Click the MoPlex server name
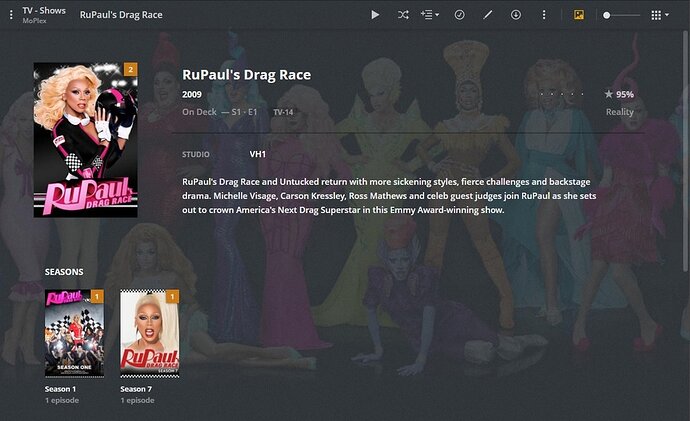The width and height of the screenshot is (690, 421). [x=34, y=21]
